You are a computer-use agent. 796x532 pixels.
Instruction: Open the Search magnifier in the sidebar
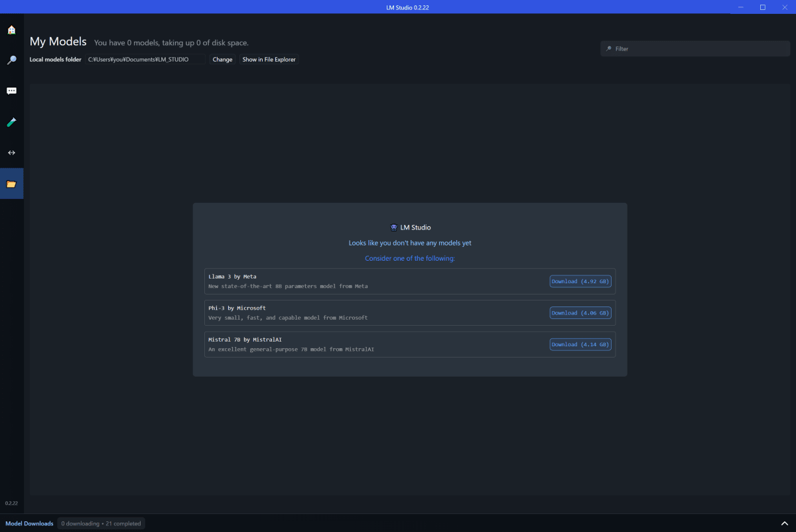(11, 60)
